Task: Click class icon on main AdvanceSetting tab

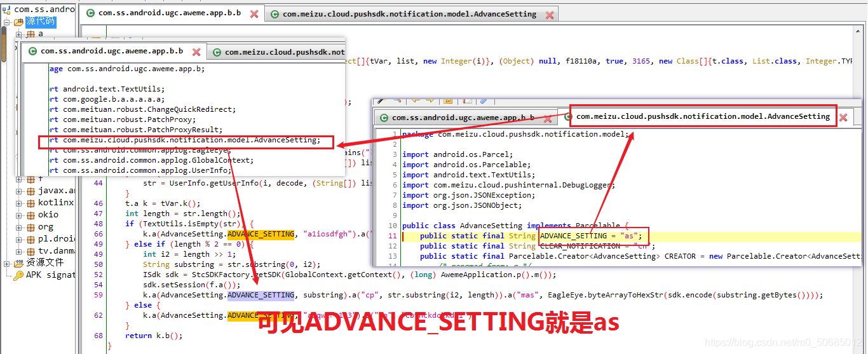Action: [275, 14]
